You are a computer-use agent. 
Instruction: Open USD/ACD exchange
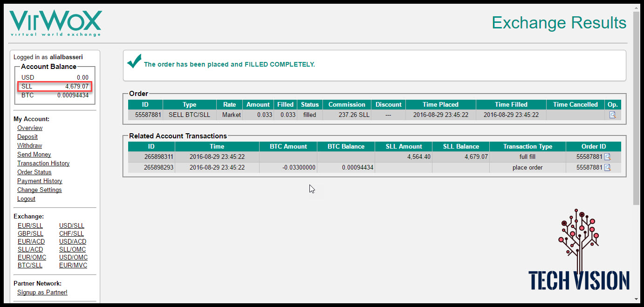(73, 241)
